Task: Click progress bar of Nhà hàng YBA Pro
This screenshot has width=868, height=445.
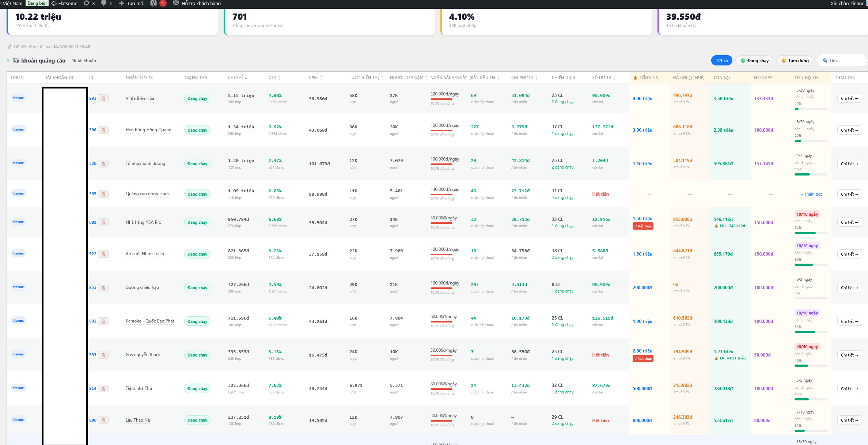Action: point(811,233)
